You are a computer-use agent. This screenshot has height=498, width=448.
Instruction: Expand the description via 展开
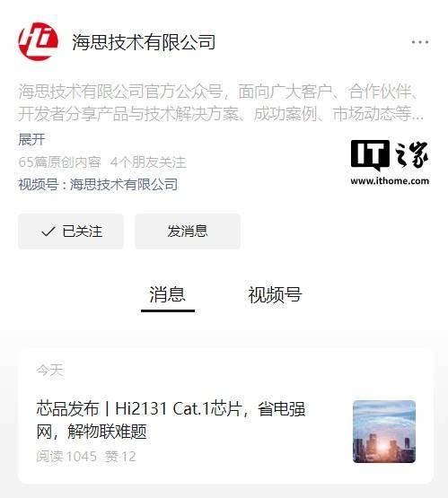click(x=31, y=139)
